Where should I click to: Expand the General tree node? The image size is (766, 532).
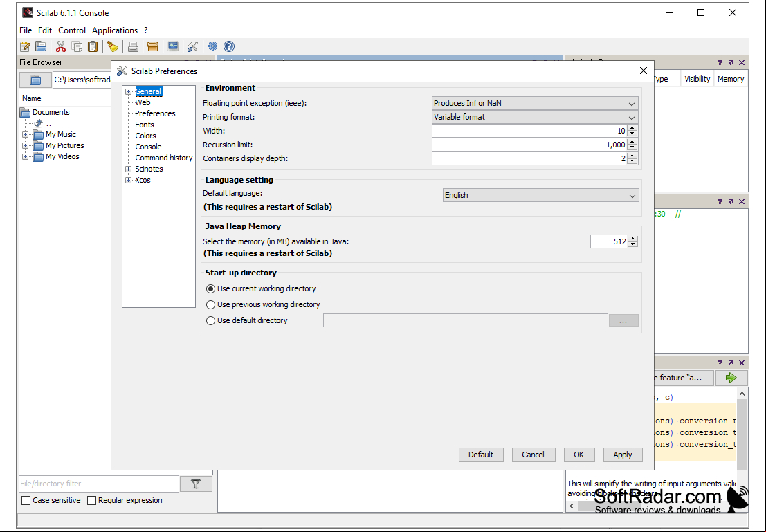click(x=129, y=91)
